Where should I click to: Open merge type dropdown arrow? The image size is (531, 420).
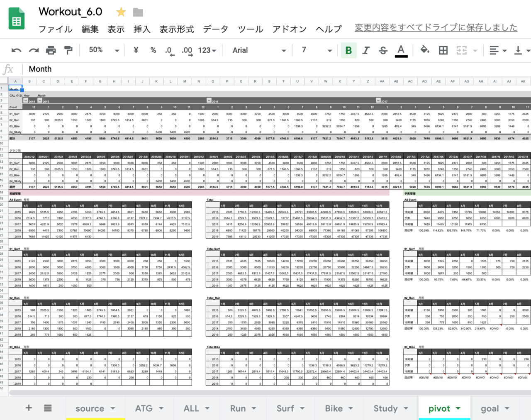(x=475, y=51)
